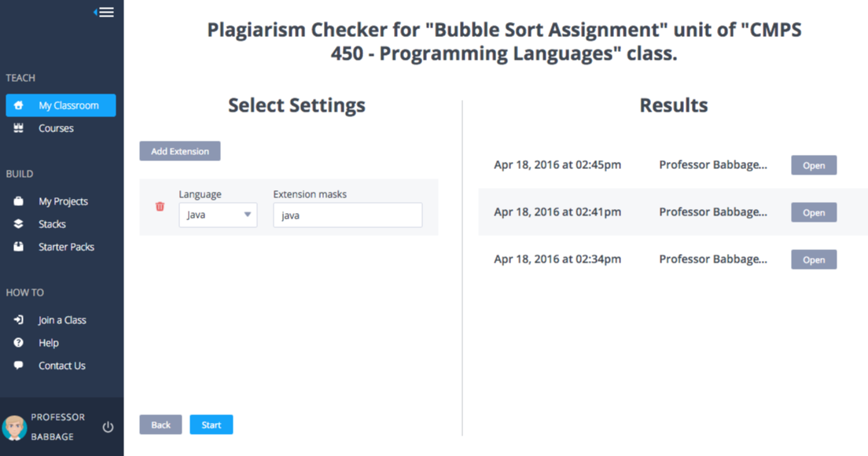The height and width of the screenshot is (456, 868).
Task: Open Contact Us via the chat icon
Action: coord(18,365)
